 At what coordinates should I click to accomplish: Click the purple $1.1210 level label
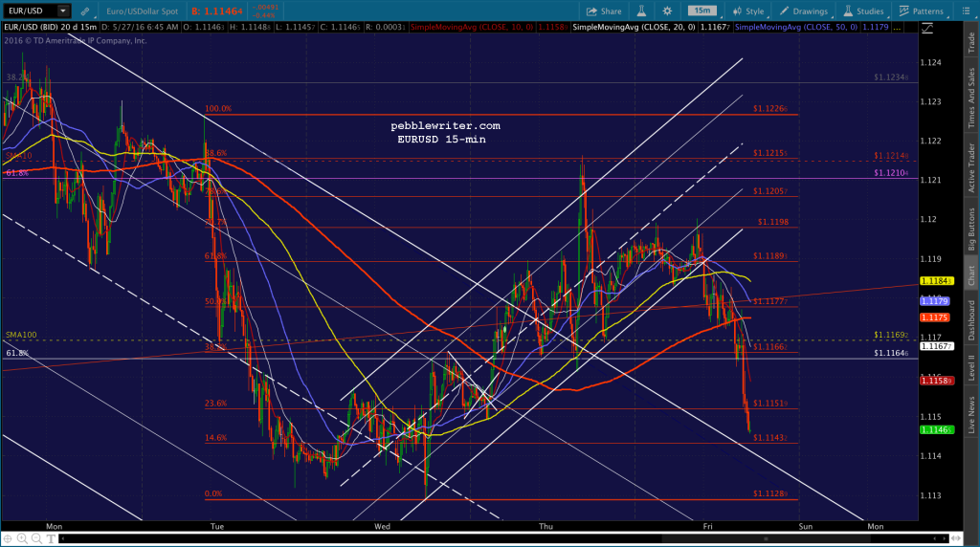891,173
